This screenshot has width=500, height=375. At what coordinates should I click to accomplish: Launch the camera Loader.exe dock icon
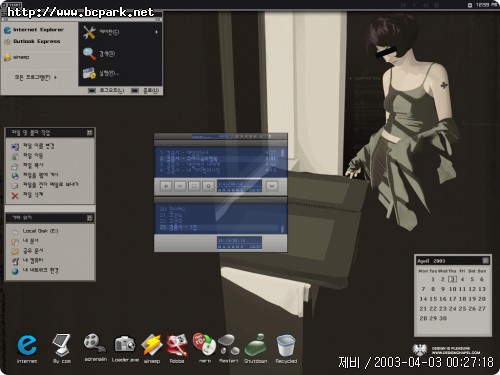125,344
